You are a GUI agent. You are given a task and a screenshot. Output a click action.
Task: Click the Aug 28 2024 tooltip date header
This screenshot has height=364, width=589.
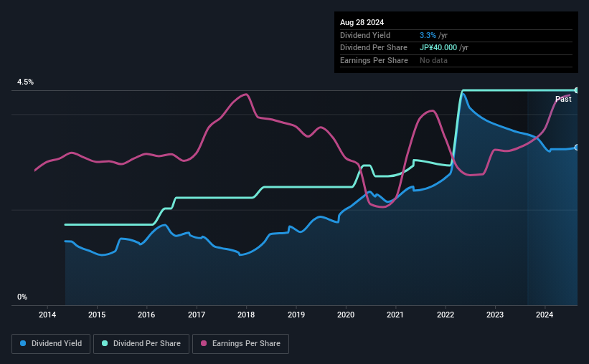point(362,22)
